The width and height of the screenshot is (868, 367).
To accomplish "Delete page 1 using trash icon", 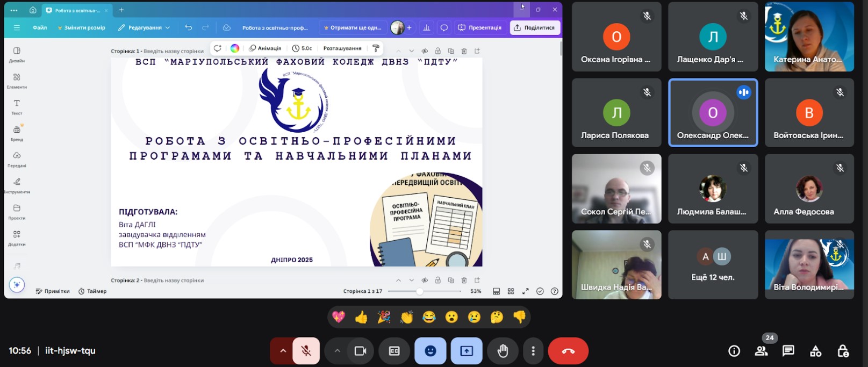I will point(464,51).
